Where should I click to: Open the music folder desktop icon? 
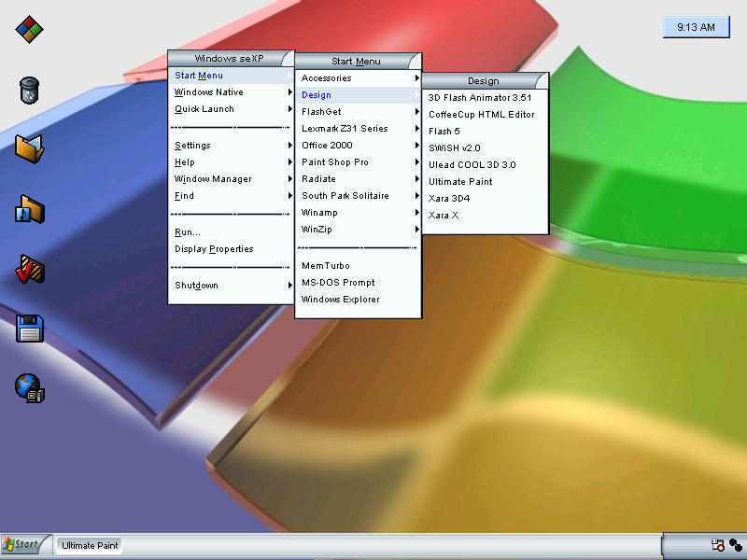point(30,209)
